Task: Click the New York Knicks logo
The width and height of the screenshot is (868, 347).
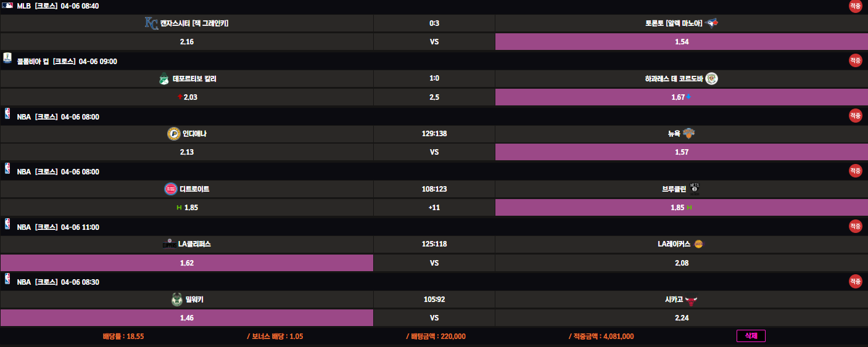Action: point(689,134)
